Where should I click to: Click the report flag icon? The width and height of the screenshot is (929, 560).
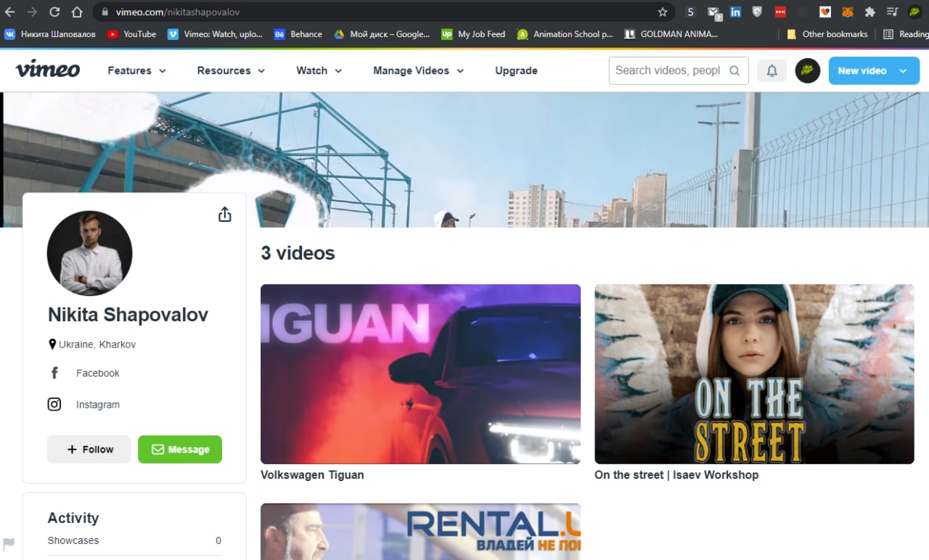point(9,543)
